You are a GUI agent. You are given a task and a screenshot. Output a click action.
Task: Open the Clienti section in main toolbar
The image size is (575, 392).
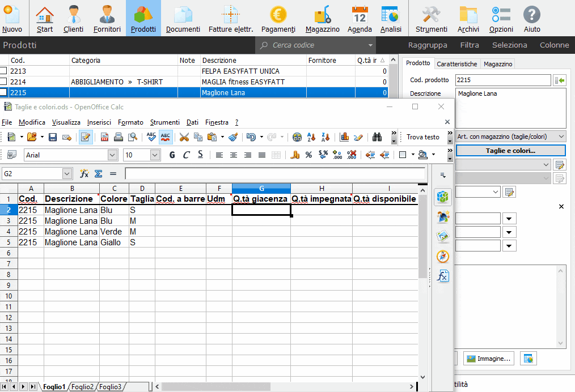(x=73, y=18)
